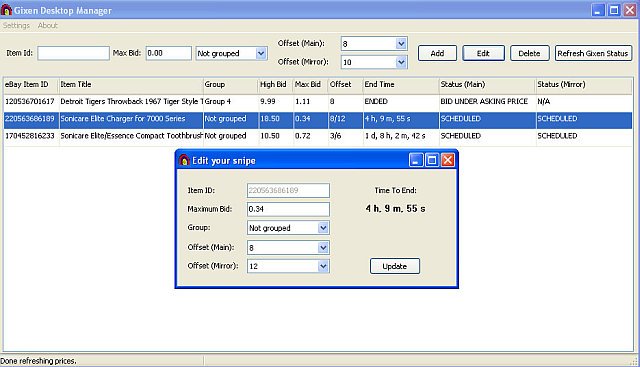
Task: Click the Update button in dialog
Action: coord(395,266)
